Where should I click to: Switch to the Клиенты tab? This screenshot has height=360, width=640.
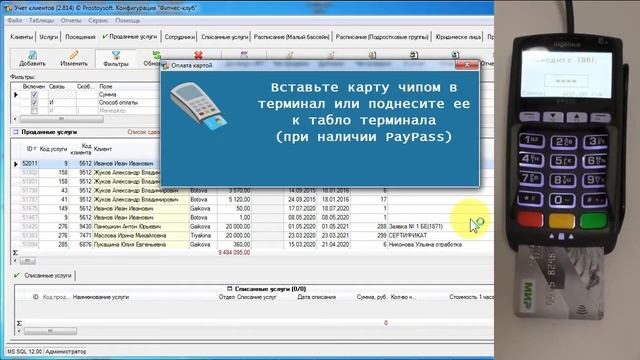pyautogui.click(x=22, y=37)
